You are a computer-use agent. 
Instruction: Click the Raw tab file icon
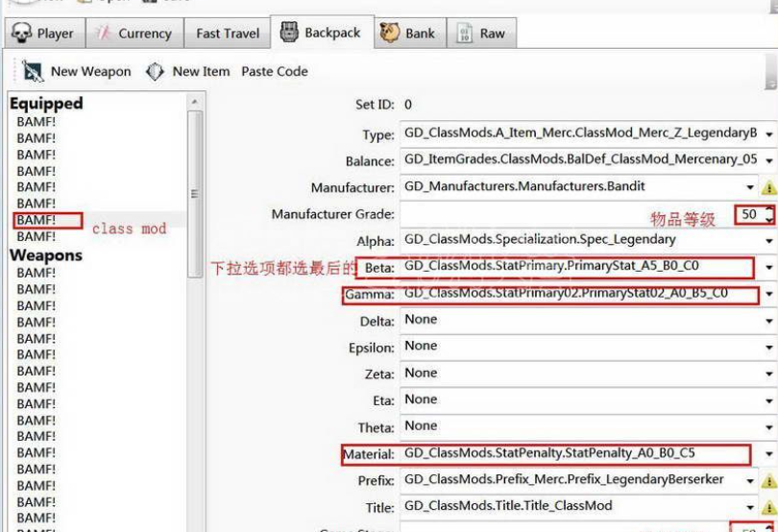[x=463, y=33]
